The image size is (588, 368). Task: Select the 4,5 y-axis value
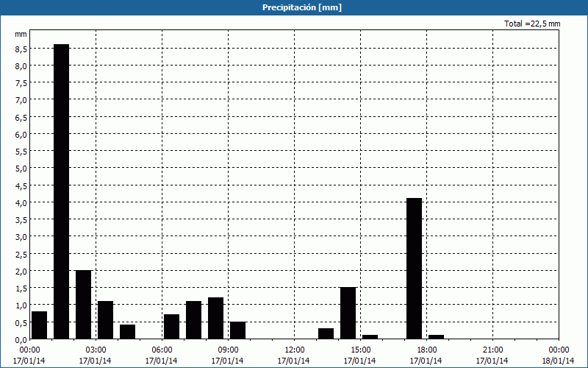(21, 185)
